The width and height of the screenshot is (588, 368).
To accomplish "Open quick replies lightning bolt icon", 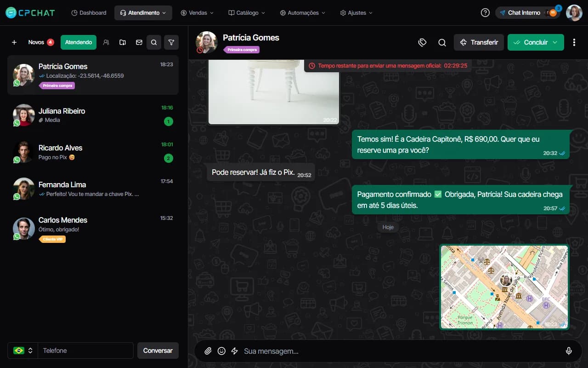I will (x=235, y=351).
